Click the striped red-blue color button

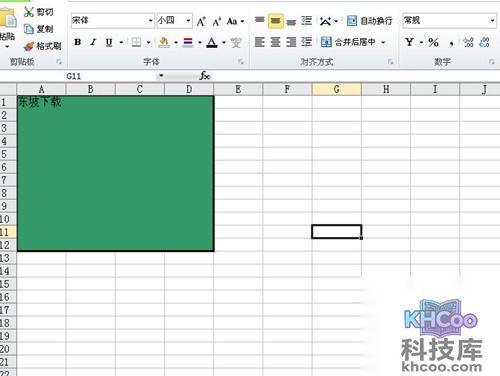188,42
